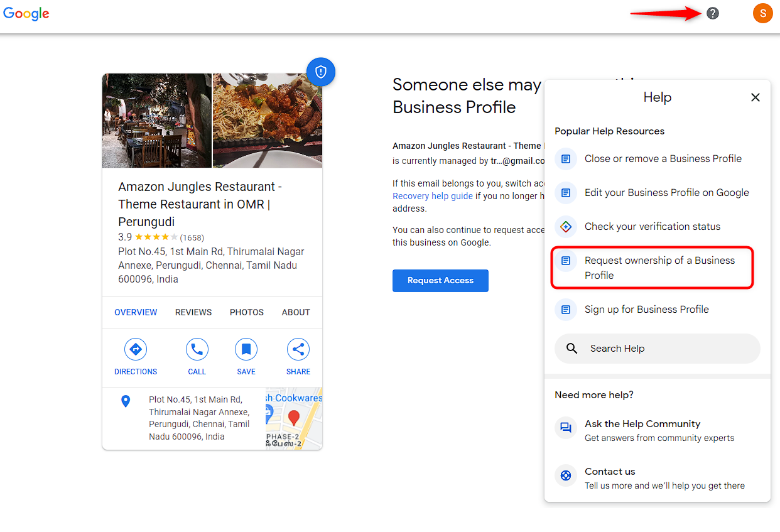This screenshot has width=780, height=532.
Task: Click the Request Access button
Action: (440, 281)
